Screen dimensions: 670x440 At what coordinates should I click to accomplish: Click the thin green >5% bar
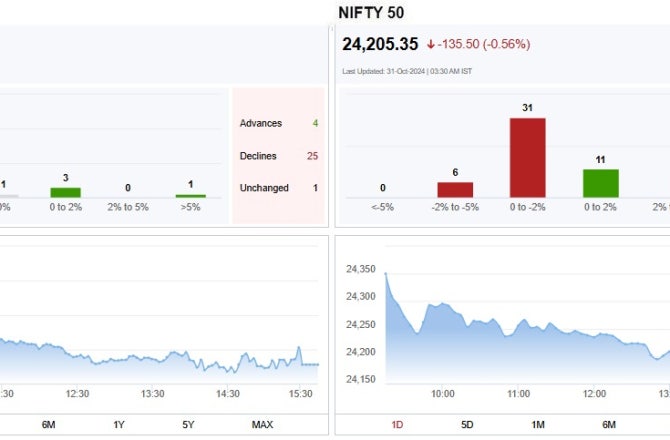point(191,196)
